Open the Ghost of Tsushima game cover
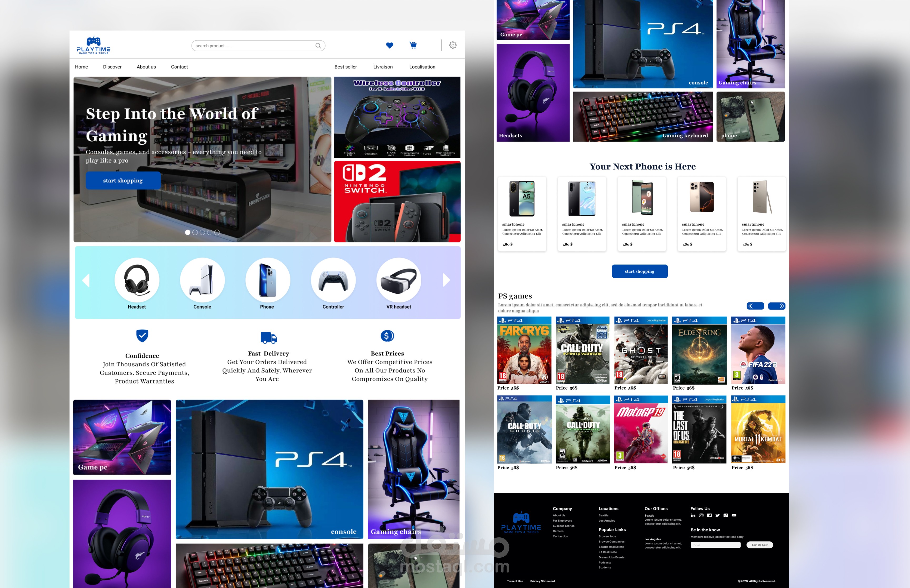 (641, 350)
